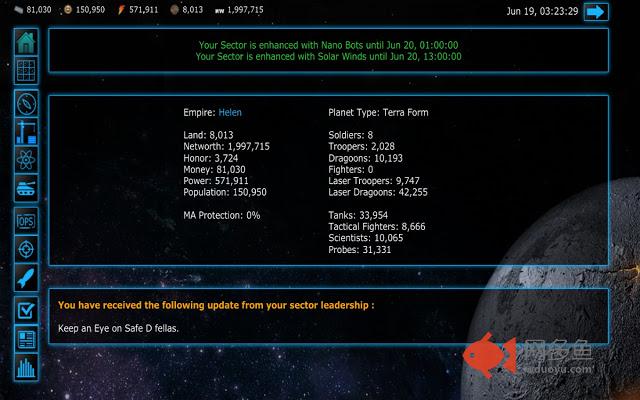Open the construction crane icon
This screenshot has height=400, width=640.
pos(26,132)
